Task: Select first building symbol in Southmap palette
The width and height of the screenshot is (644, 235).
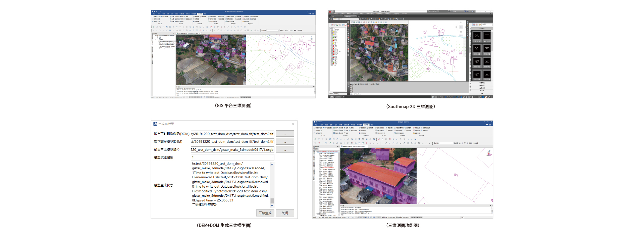Action: click(x=477, y=36)
